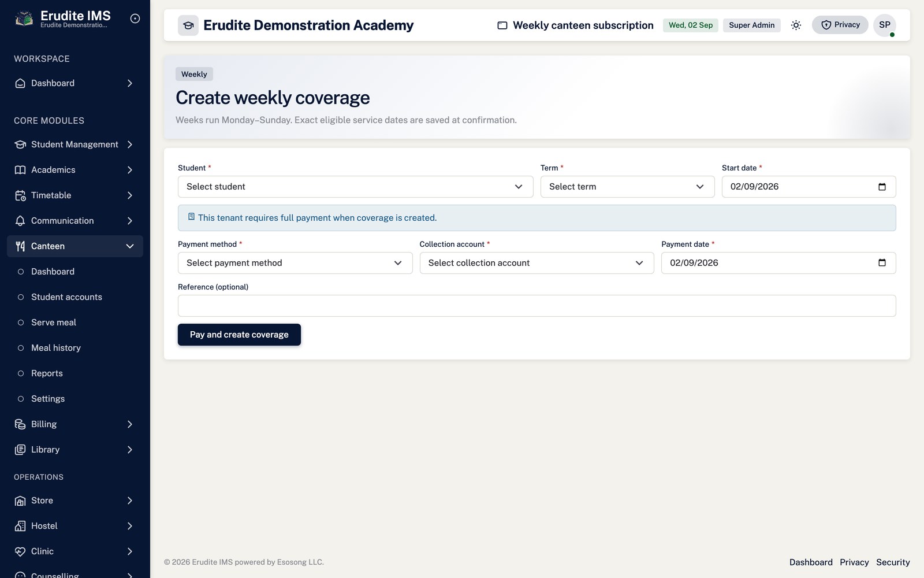Open canteen Reports submenu item
924x578 pixels.
[75, 373]
